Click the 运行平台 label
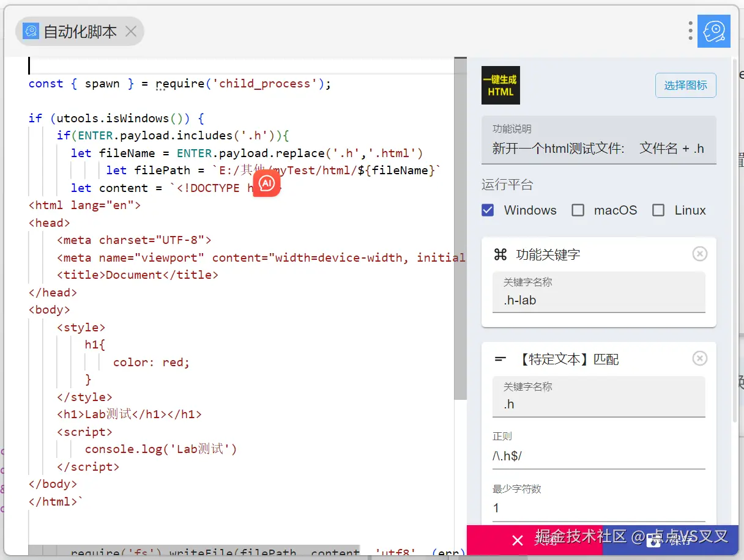Viewport: 744px width, 560px height. pos(507,185)
